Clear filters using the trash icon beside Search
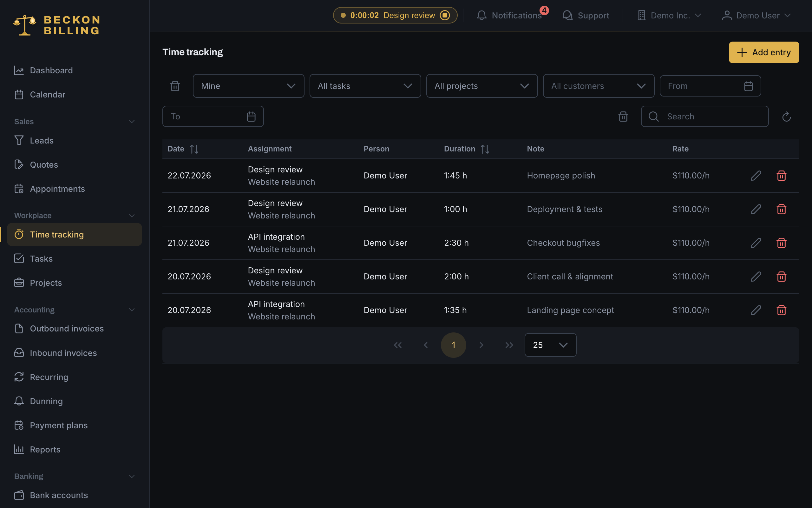The height and width of the screenshot is (508, 812). point(623,117)
